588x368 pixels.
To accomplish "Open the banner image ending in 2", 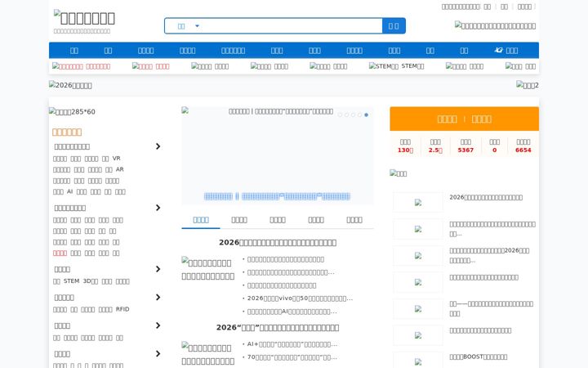I will pos(528,85).
